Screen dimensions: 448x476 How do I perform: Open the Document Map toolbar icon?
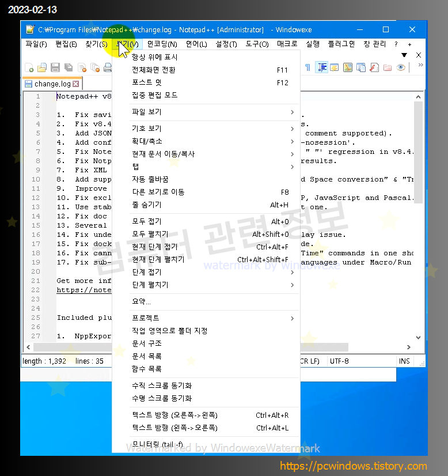pyautogui.click(x=348, y=67)
